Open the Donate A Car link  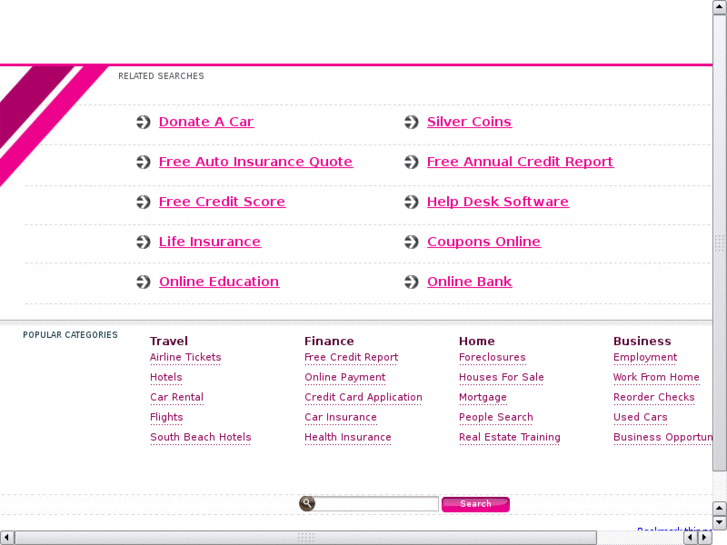coord(206,122)
